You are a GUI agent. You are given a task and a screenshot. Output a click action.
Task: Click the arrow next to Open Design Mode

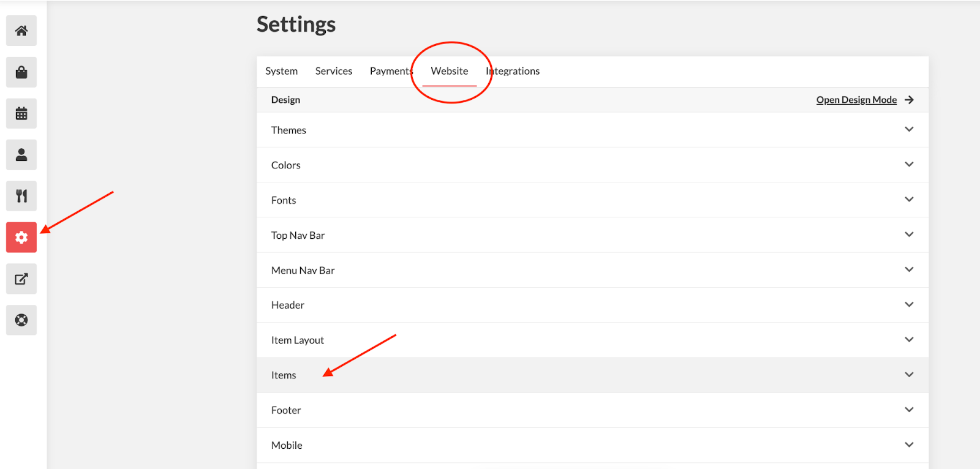(x=910, y=100)
